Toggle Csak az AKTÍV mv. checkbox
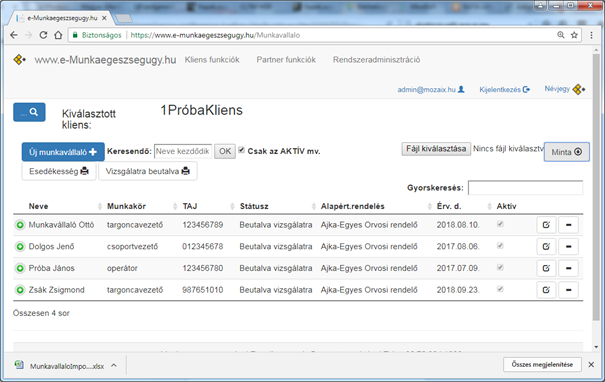Image resolution: width=605 pixels, height=382 pixels. [x=242, y=150]
